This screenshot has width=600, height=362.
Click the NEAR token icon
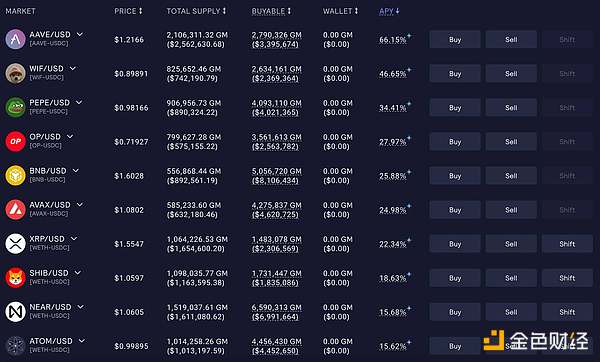15,311
